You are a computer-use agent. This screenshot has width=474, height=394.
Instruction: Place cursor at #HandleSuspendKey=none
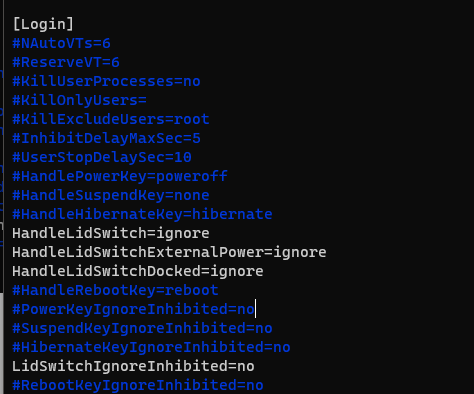[x=111, y=195]
